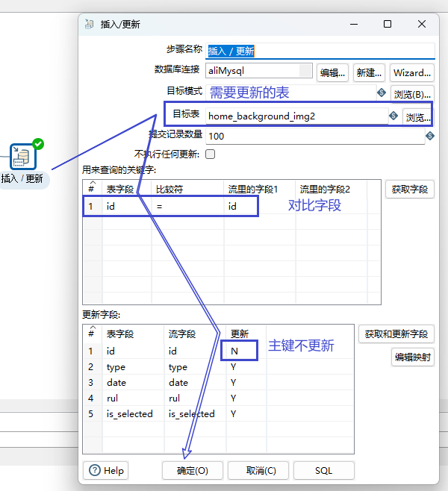
Task: Toggle the 'don't perform any updates' checkbox
Action: (210, 154)
